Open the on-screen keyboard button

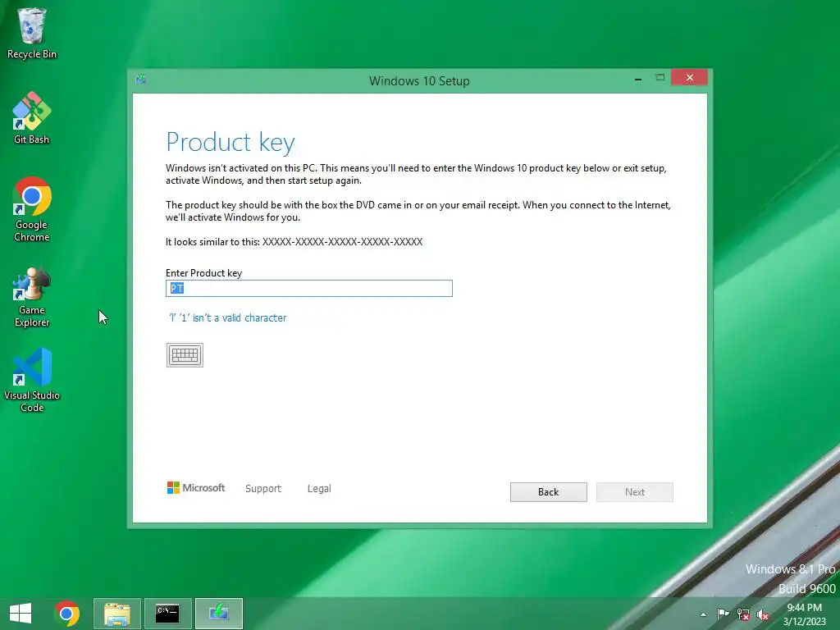185,354
